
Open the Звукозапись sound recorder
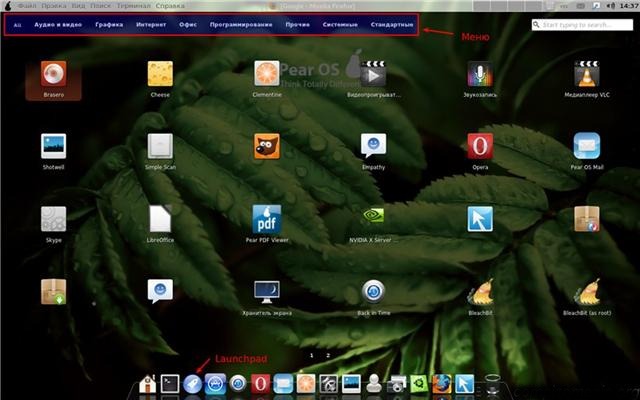point(480,74)
